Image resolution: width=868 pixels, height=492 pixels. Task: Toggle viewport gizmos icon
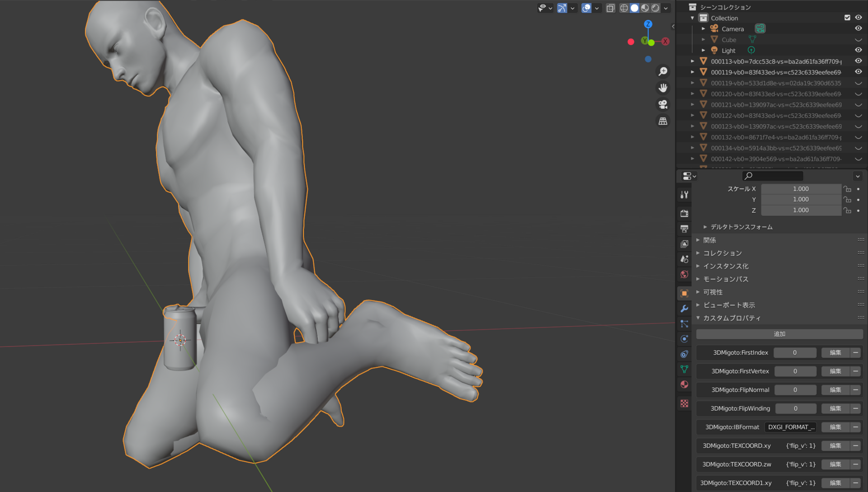point(562,8)
